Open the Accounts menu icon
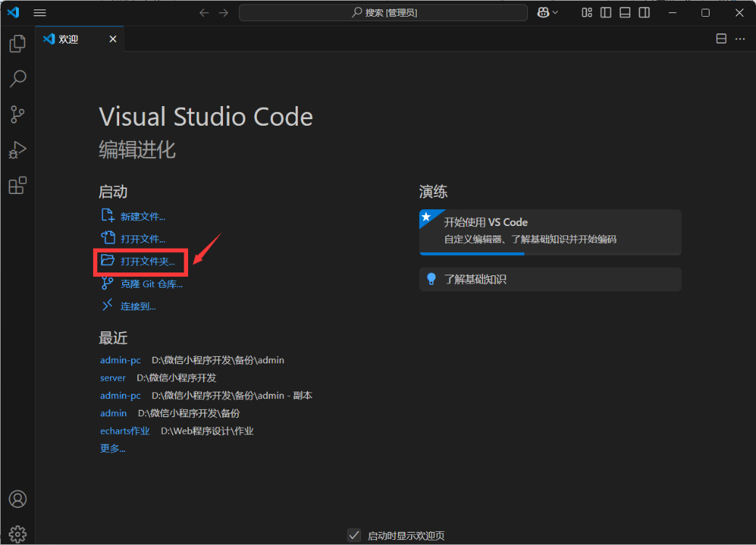The height and width of the screenshot is (545, 756). point(17,499)
